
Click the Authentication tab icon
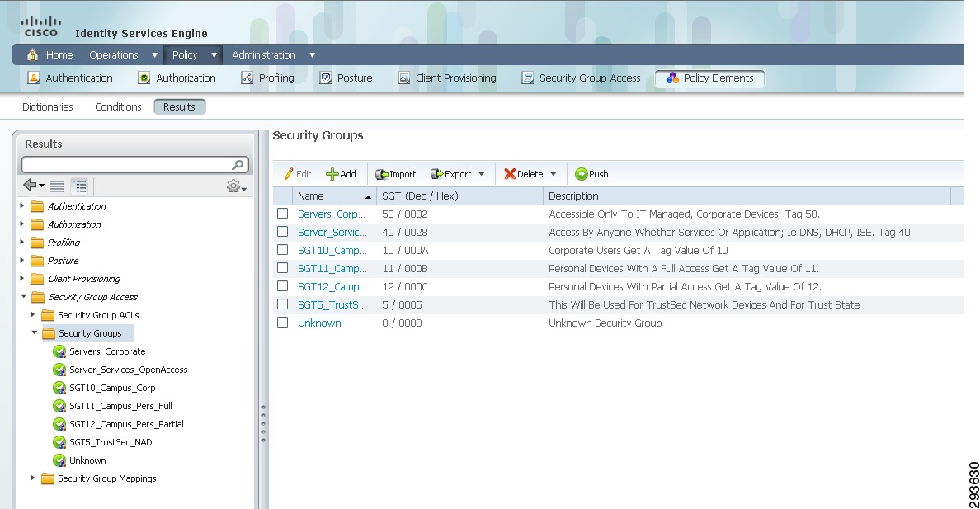pos(34,78)
